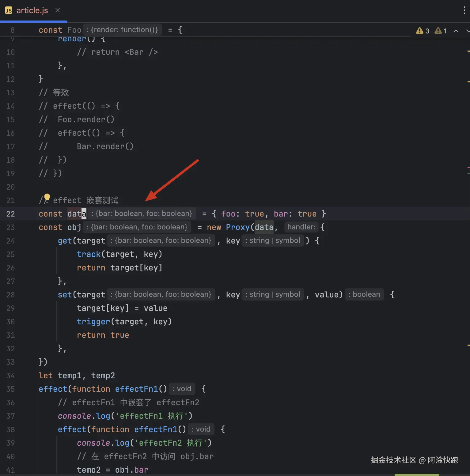Click 'temp2 = obj.bar' on line 41

[x=112, y=470]
